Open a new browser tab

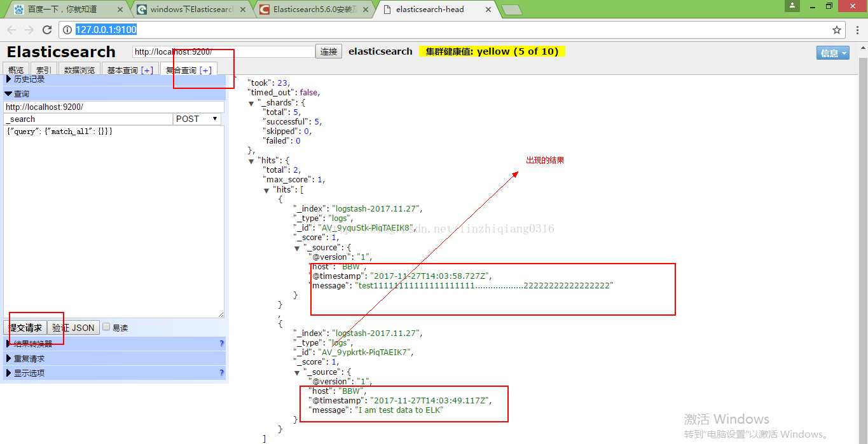pyautogui.click(x=511, y=10)
